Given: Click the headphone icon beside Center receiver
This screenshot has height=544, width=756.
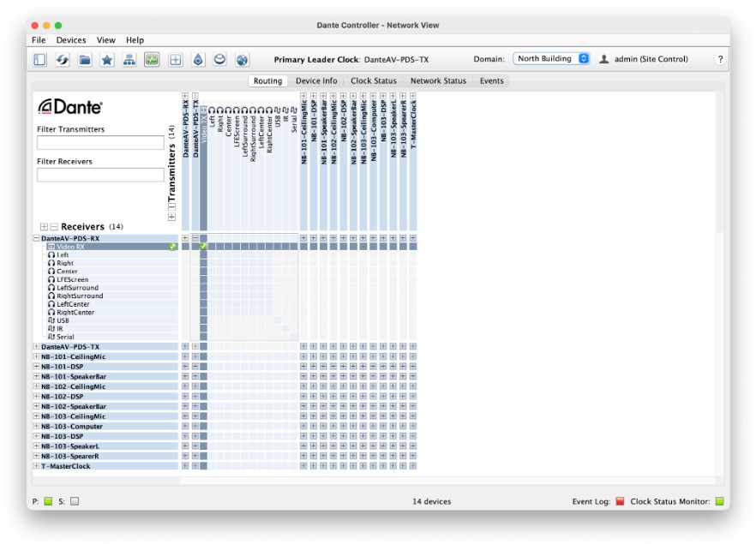Looking at the screenshot, I should click(51, 272).
